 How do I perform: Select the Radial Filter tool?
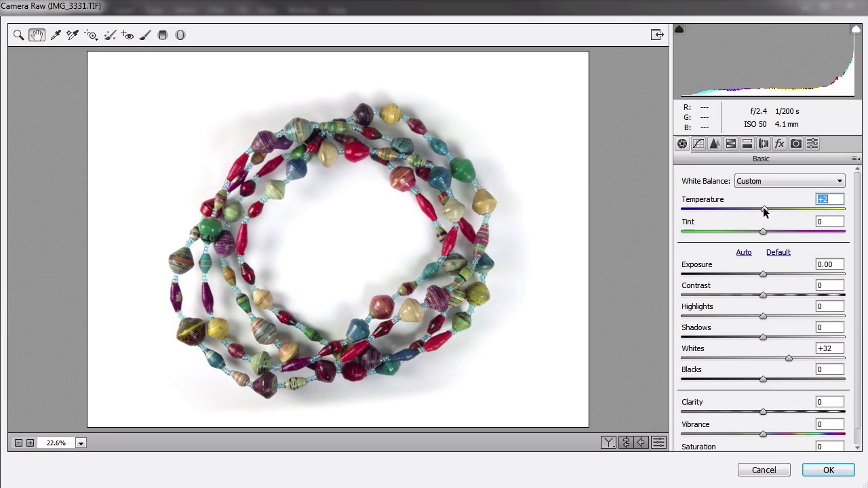[x=180, y=35]
